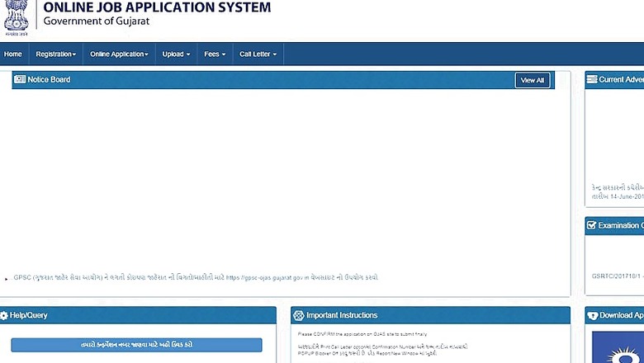
Task: Open the Call Letter dropdown menu
Action: point(258,54)
